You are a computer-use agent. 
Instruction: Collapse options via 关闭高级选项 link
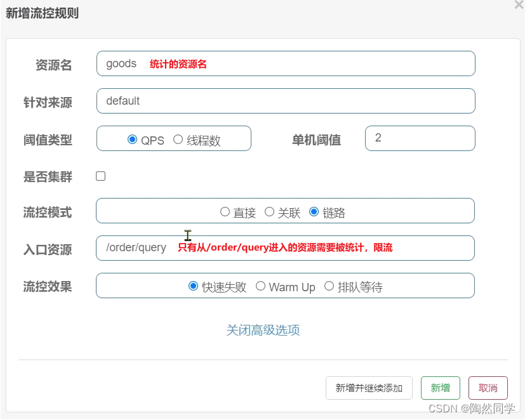263,331
